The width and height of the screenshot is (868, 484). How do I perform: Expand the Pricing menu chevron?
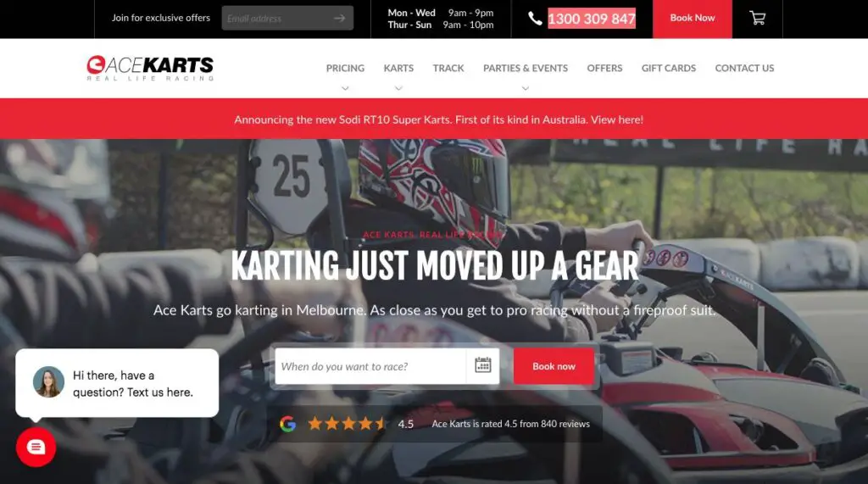345,88
